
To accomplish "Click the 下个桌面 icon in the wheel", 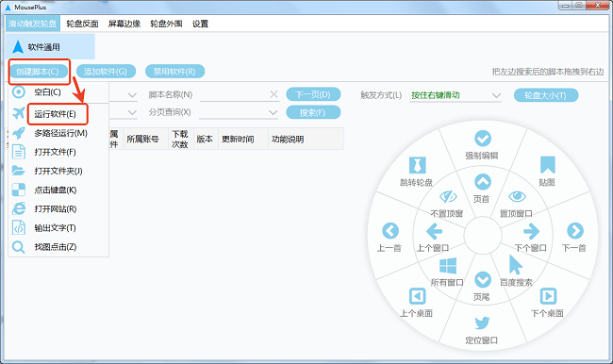I will [x=548, y=296].
